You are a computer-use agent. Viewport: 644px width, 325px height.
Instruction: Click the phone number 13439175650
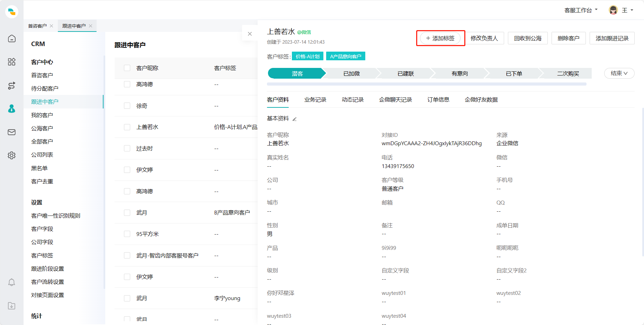click(398, 166)
